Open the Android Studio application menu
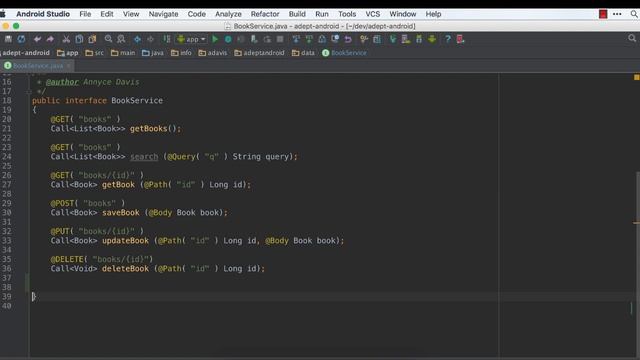640x360 pixels. click(x=43, y=14)
